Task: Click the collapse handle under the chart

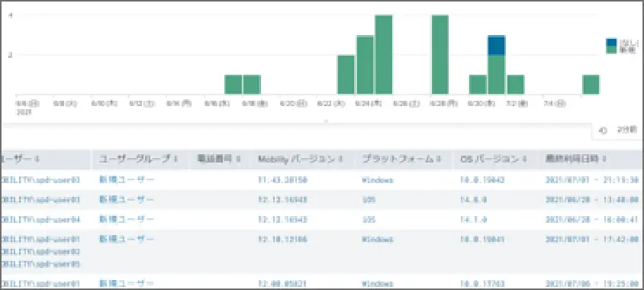Action: [x=326, y=121]
